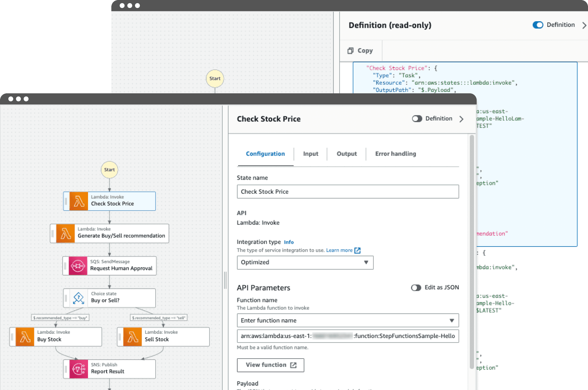Click the View function button
588x390 pixels.
pyautogui.click(x=270, y=365)
